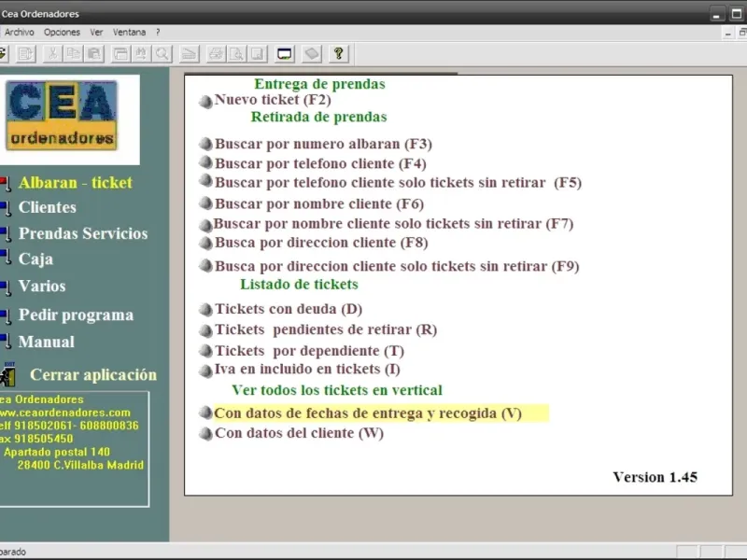The height and width of the screenshot is (560, 747).
Task: Click the Paste clipboard toolbar icon
Action: 94,54
